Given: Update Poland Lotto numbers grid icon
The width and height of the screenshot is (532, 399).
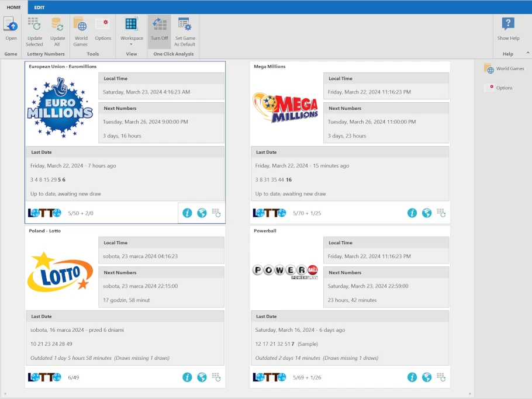Looking at the screenshot, I should (x=216, y=377).
